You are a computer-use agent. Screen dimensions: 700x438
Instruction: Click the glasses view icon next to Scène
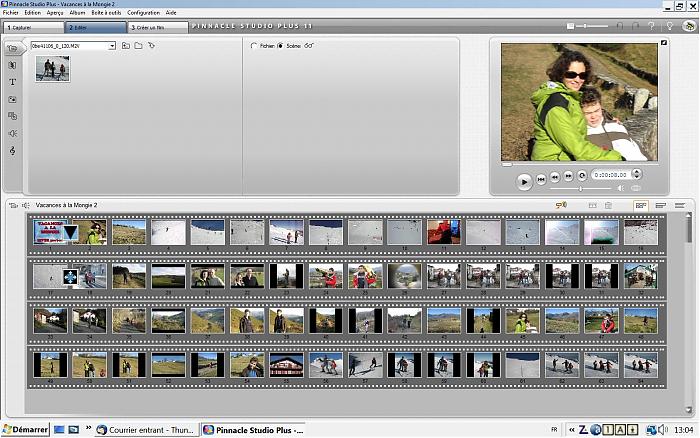pos(309,46)
